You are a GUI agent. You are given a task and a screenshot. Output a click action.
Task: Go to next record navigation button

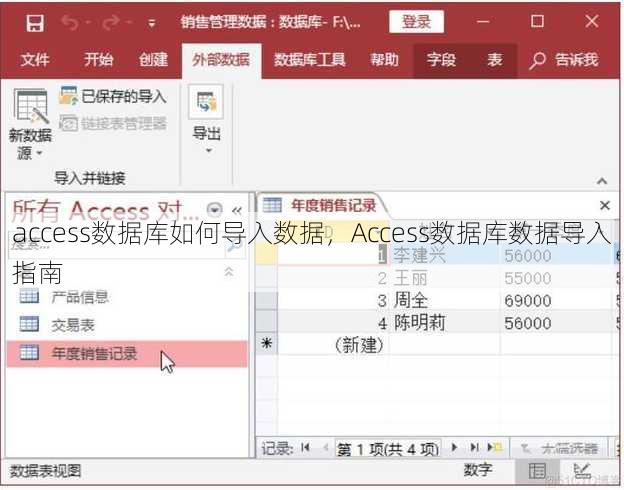(454, 447)
